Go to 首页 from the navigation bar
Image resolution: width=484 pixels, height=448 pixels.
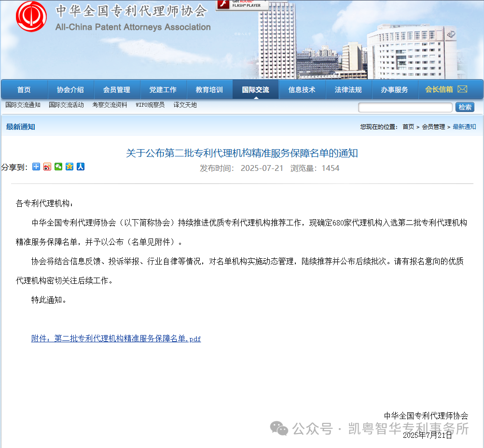24,89
